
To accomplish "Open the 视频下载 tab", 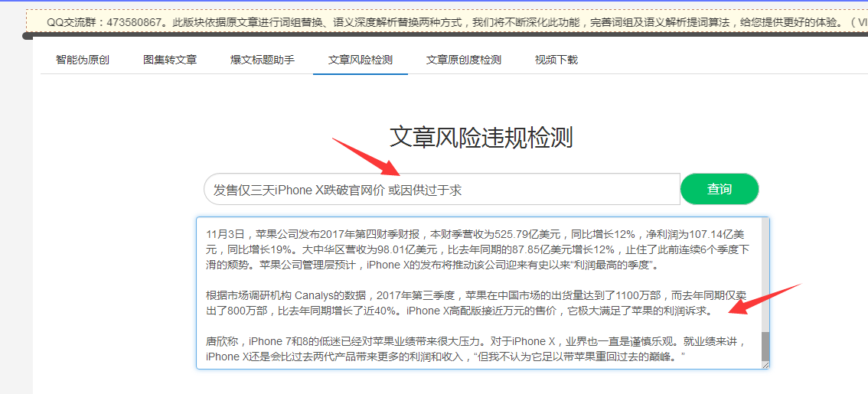I will pyautogui.click(x=556, y=60).
